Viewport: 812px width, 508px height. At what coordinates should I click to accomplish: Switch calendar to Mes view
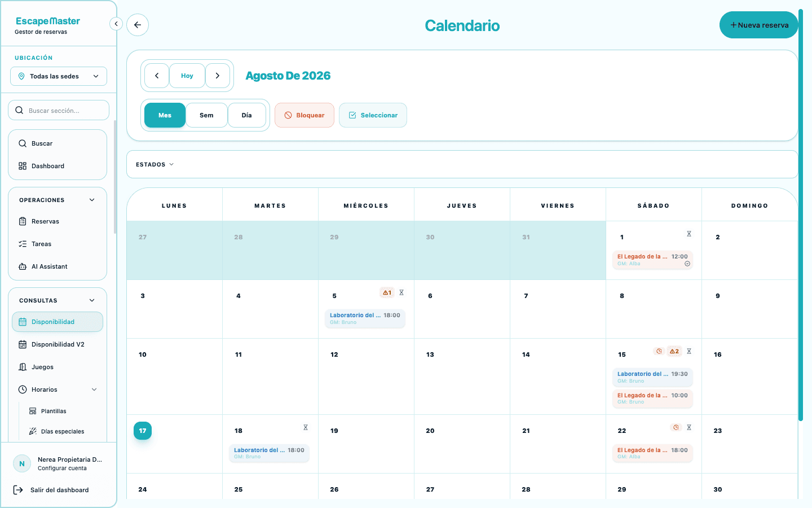tap(165, 115)
